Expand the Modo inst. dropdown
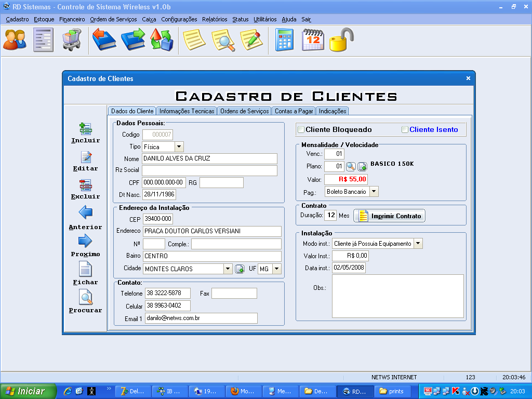The width and height of the screenshot is (532, 399). (418, 244)
